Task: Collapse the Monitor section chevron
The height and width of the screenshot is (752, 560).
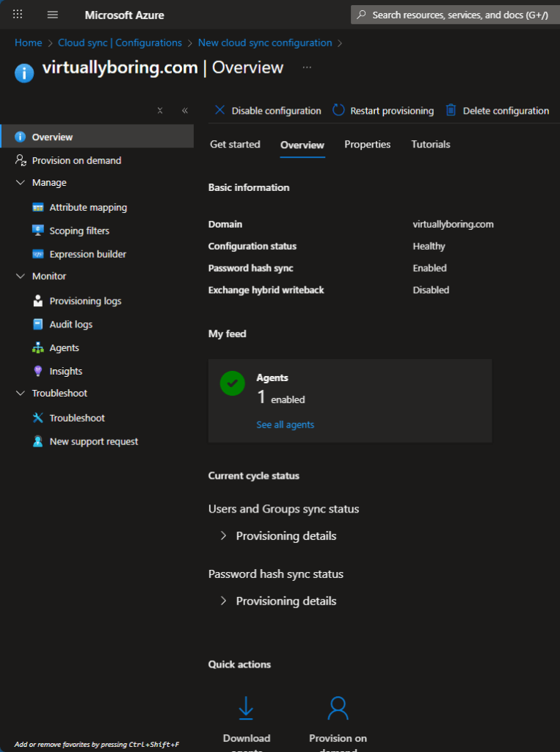Action: [x=20, y=276]
